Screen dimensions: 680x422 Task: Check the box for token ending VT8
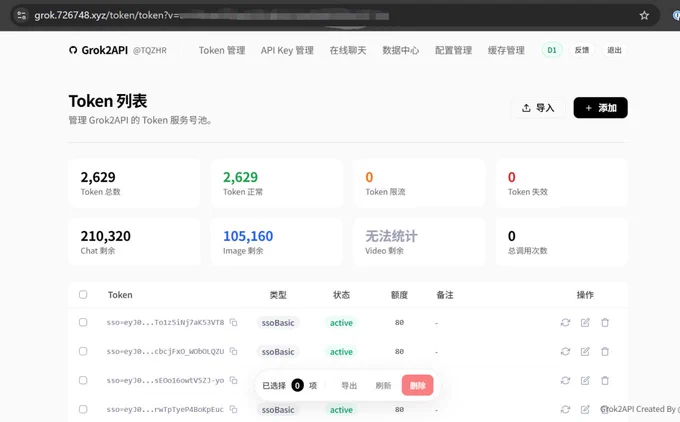83,322
